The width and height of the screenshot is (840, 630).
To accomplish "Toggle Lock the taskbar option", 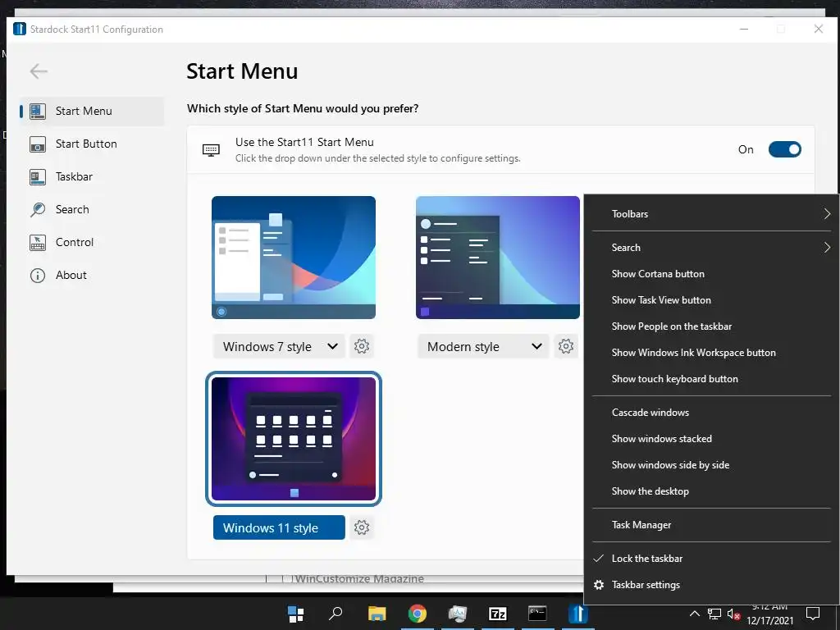I will 711,558.
